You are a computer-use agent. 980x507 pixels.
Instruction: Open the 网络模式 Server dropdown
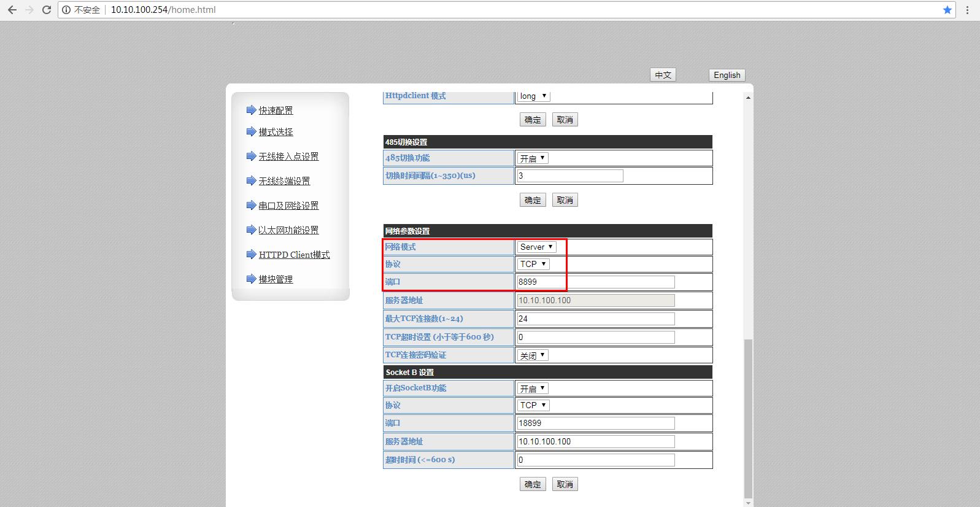click(x=536, y=247)
